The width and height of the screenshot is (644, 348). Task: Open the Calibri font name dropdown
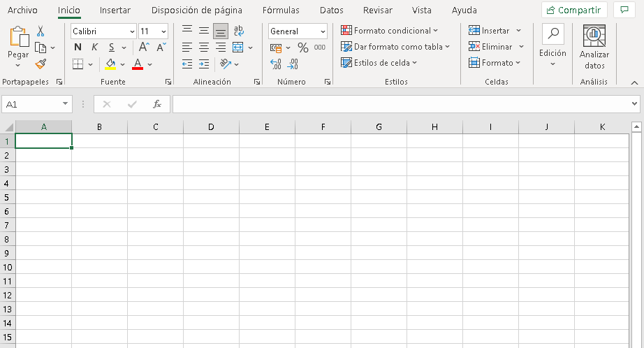(x=132, y=31)
